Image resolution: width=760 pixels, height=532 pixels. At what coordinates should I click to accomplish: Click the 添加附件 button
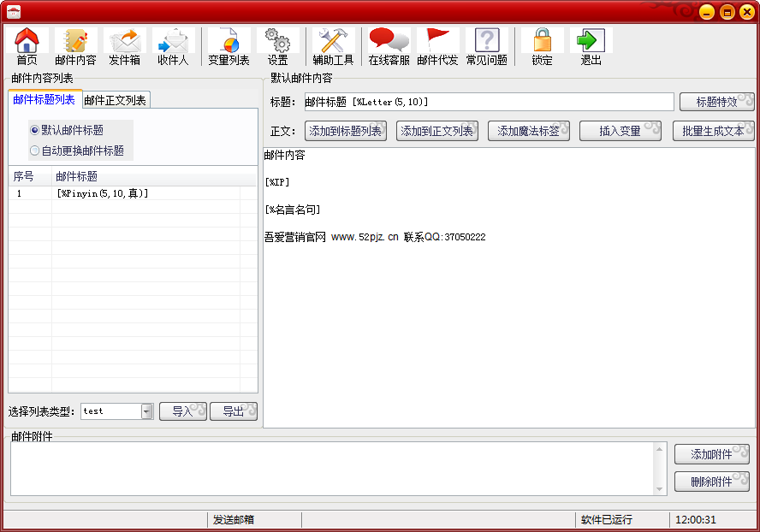click(x=711, y=454)
